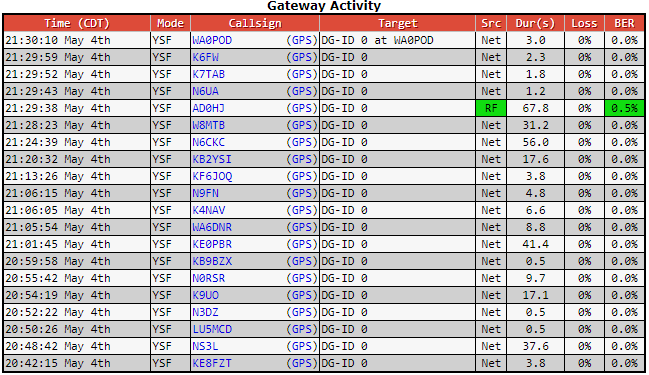The image size is (649, 375).
Task: Click the 67.8 duration value
Action: pos(535,108)
